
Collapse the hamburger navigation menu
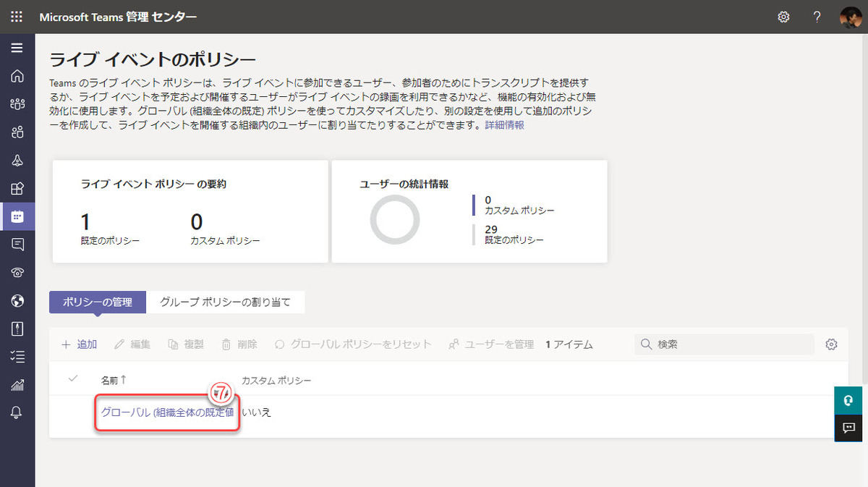[x=17, y=48]
